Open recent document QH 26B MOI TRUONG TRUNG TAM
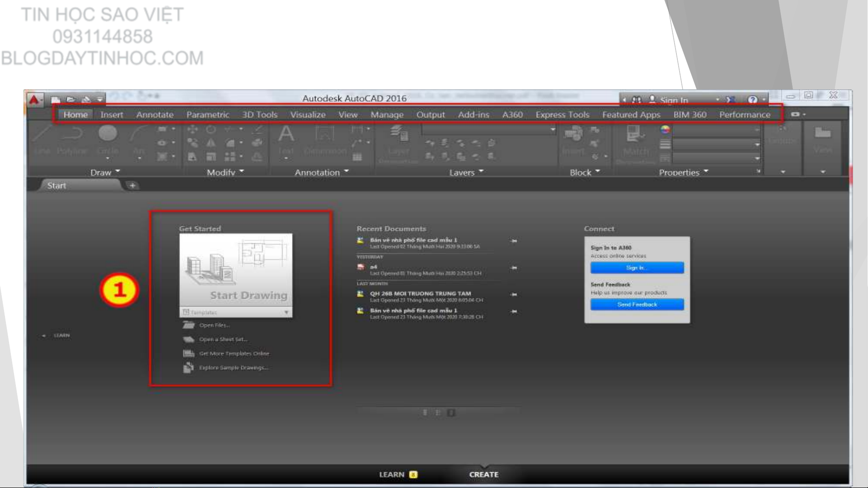 (x=420, y=293)
